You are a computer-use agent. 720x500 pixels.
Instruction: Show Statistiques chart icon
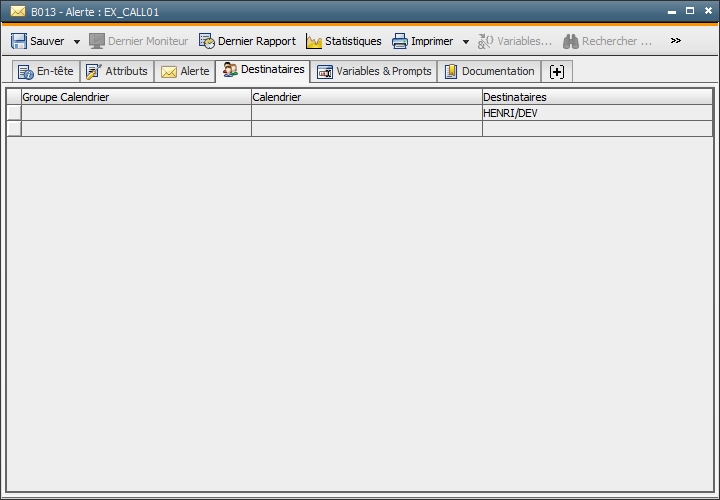[314, 41]
